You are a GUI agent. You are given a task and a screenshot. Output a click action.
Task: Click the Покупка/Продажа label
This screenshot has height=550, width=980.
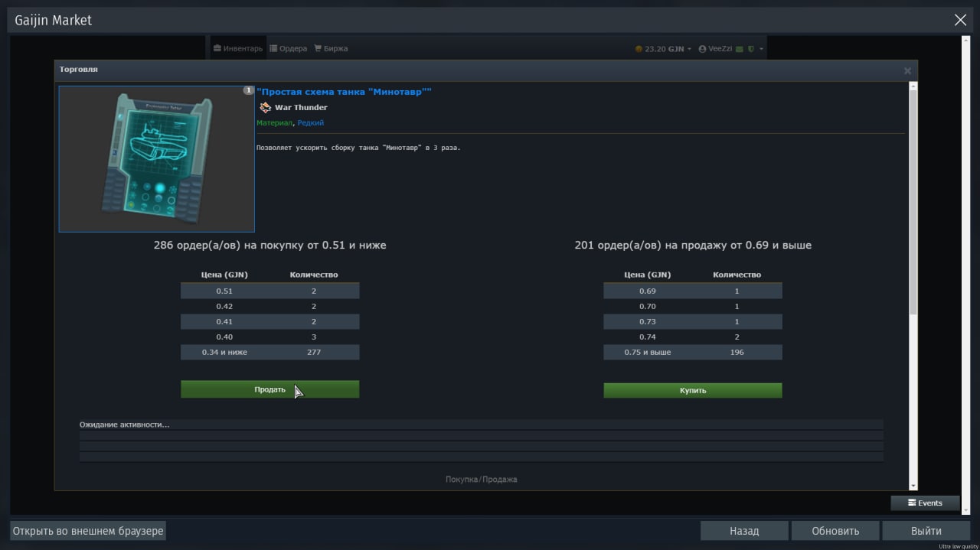(482, 480)
